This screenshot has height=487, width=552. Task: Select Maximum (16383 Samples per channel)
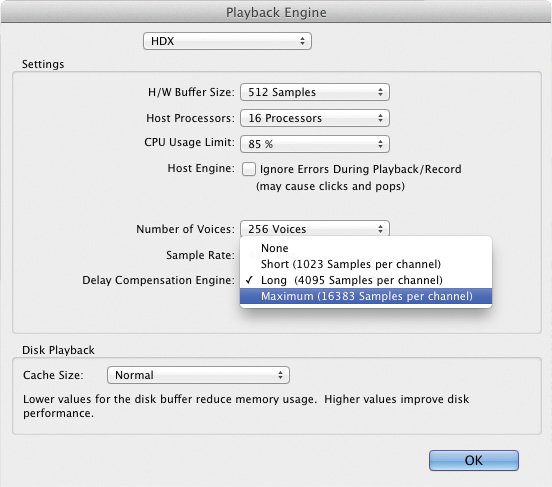tap(366, 296)
